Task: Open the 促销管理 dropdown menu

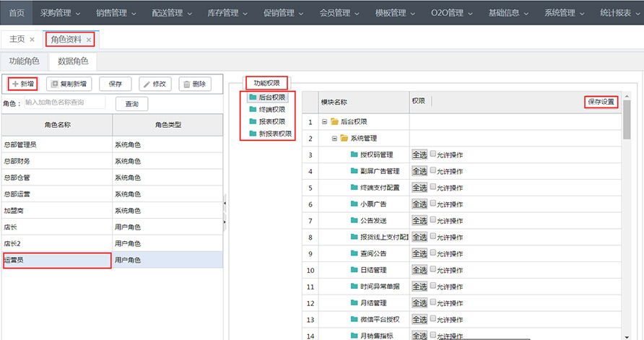Action: [x=284, y=13]
